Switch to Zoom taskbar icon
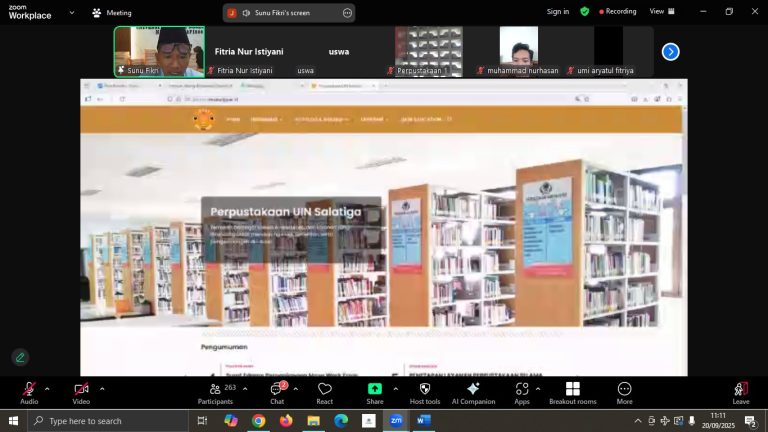This screenshot has height=432, width=768. 396,421
